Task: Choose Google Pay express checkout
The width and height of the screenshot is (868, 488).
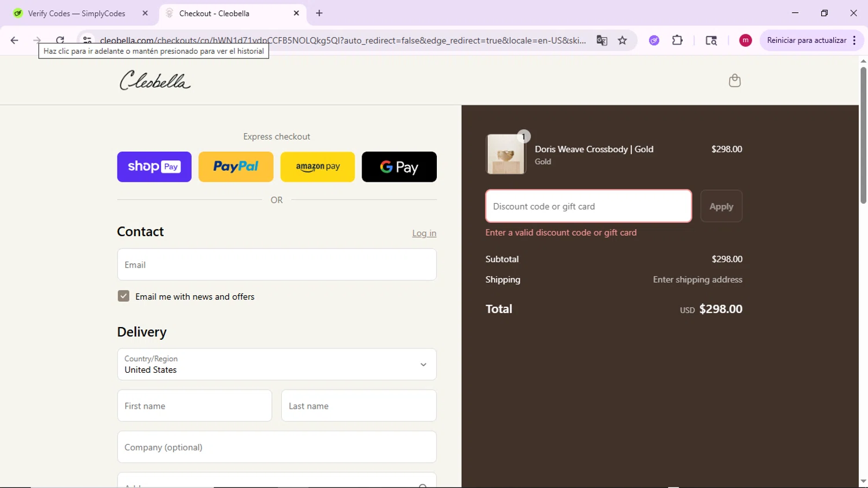Action: point(399,167)
